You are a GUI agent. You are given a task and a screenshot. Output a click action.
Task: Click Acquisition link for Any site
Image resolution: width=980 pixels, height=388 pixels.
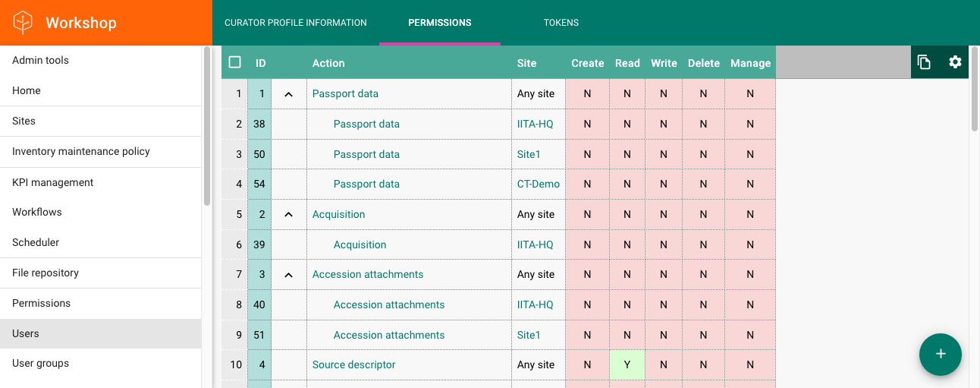[338, 214]
